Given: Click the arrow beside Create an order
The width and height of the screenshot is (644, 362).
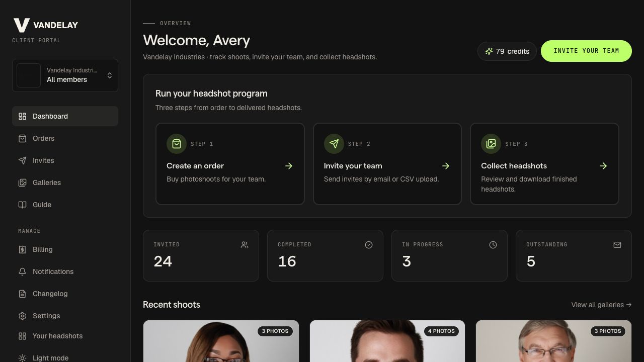Looking at the screenshot, I should (x=289, y=166).
